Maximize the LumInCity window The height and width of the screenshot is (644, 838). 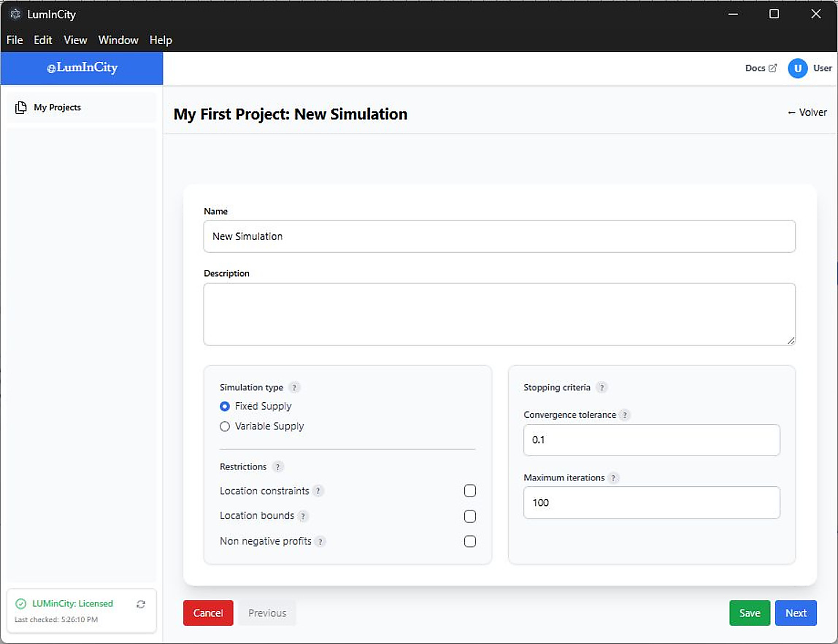click(774, 14)
